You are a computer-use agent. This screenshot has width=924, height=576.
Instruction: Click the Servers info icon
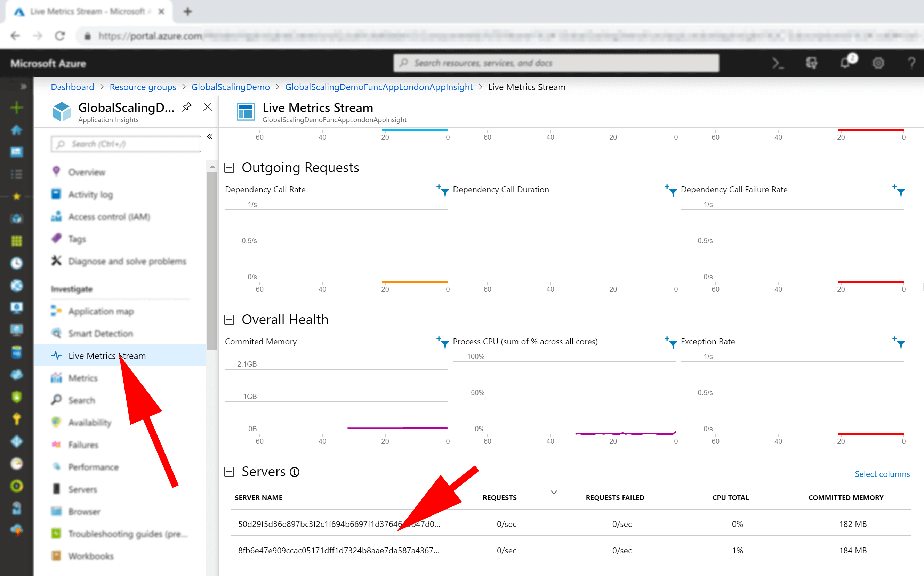tap(295, 472)
